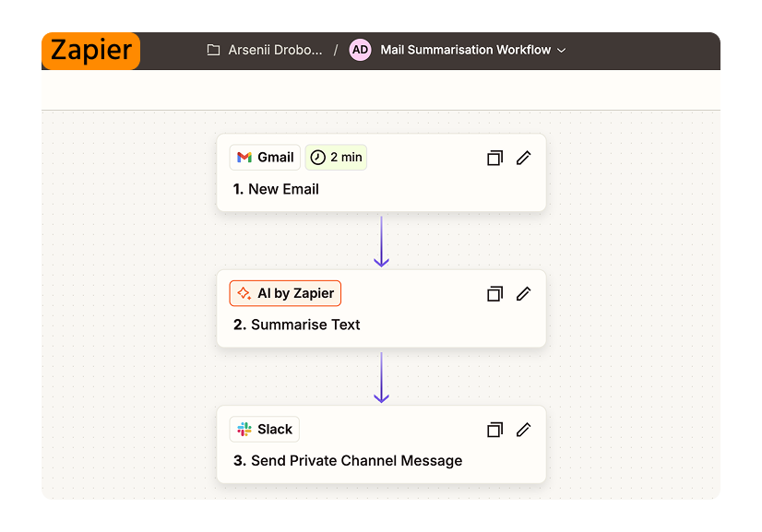The image size is (762, 532).
Task: Edit the Slack step with pencil icon
Action: (x=523, y=429)
